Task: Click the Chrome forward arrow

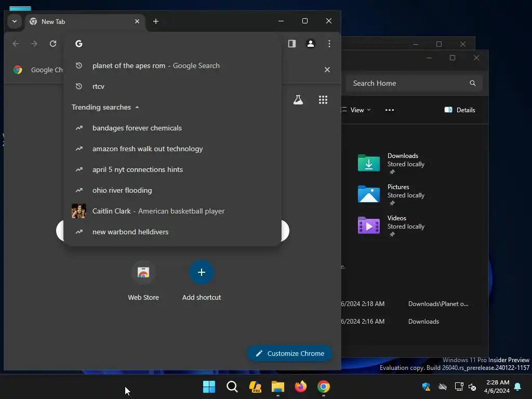Action: tap(34, 44)
